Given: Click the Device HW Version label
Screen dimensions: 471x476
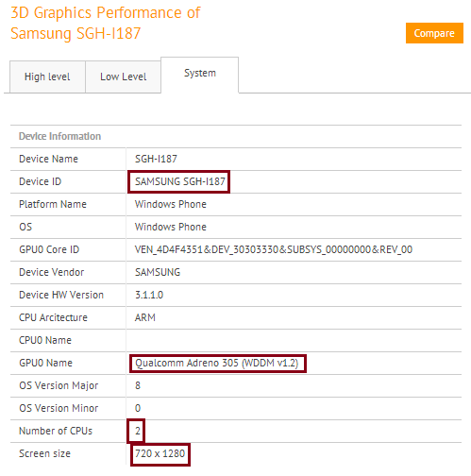Looking at the screenshot, I should point(61,295).
